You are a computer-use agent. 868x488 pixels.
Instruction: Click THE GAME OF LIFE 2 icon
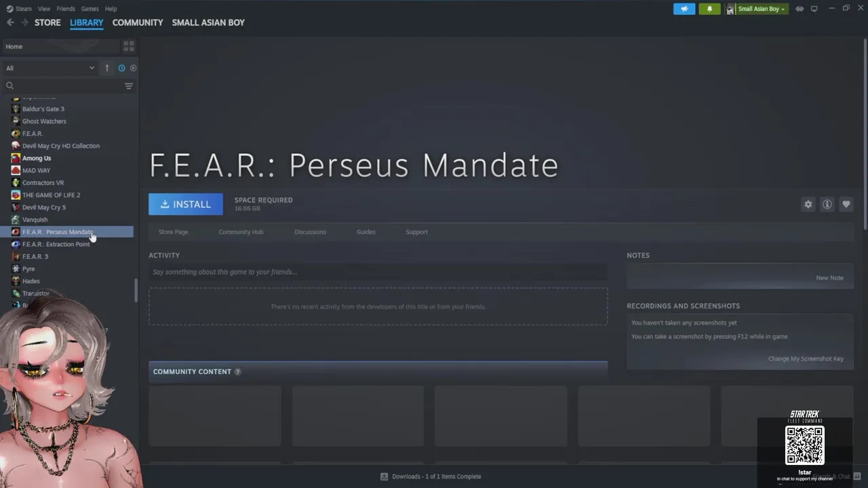[x=16, y=195]
